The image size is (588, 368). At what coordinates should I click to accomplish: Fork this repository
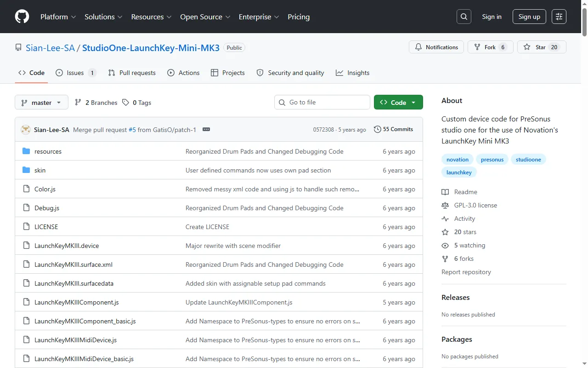click(x=491, y=47)
